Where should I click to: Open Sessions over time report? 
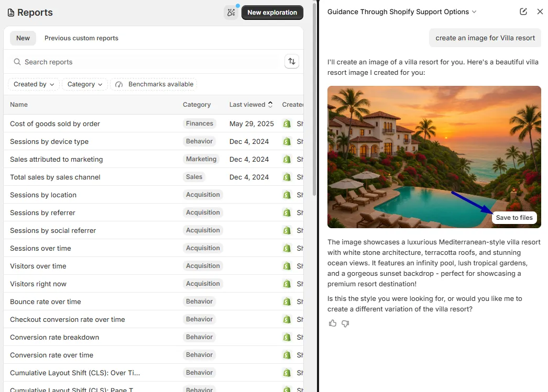coord(40,248)
